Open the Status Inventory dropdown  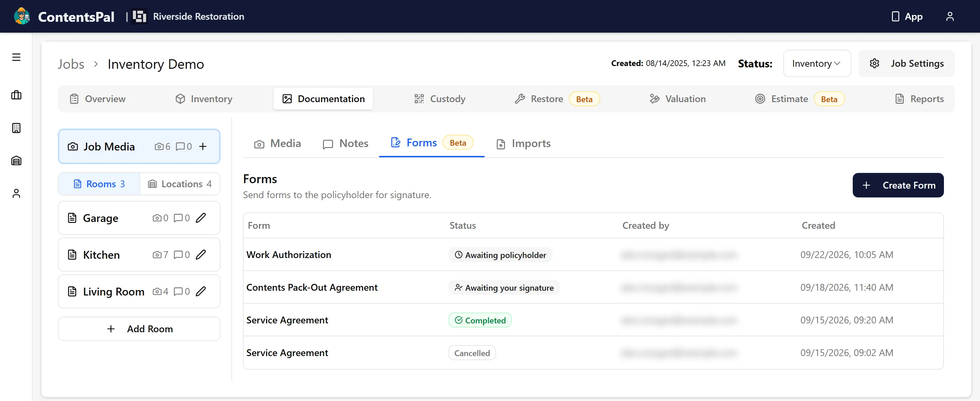point(817,63)
